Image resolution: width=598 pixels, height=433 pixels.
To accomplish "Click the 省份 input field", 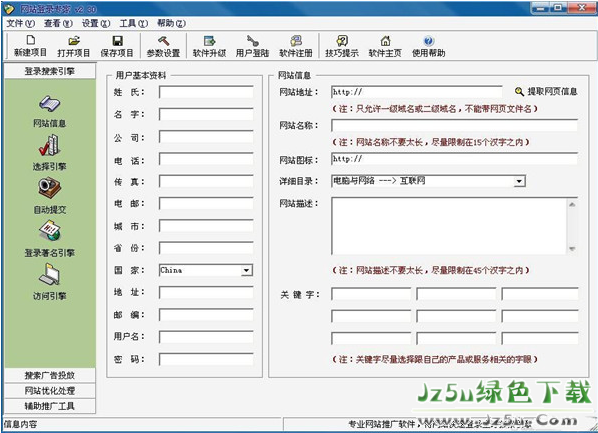I will [206, 248].
